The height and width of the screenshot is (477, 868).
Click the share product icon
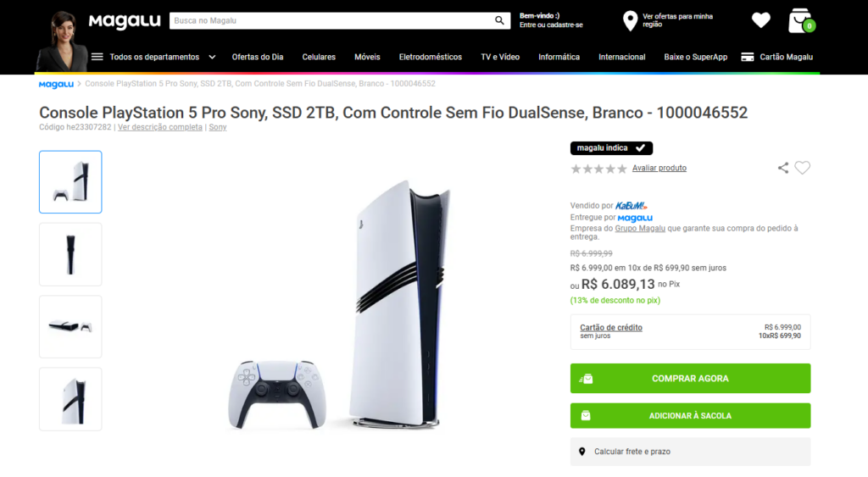click(782, 168)
